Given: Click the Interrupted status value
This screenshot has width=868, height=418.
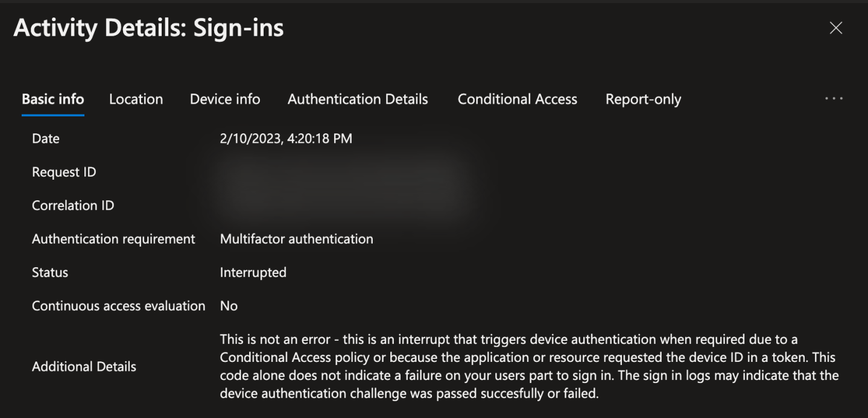Looking at the screenshot, I should (x=253, y=272).
